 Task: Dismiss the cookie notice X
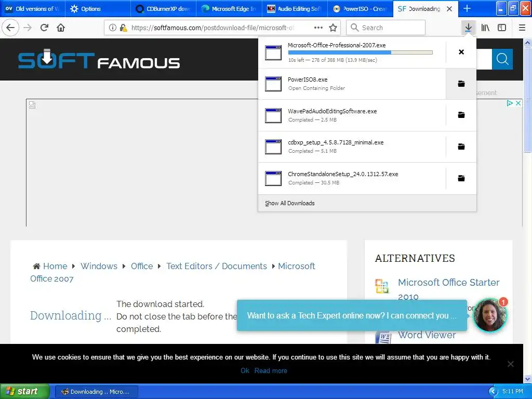510,364
